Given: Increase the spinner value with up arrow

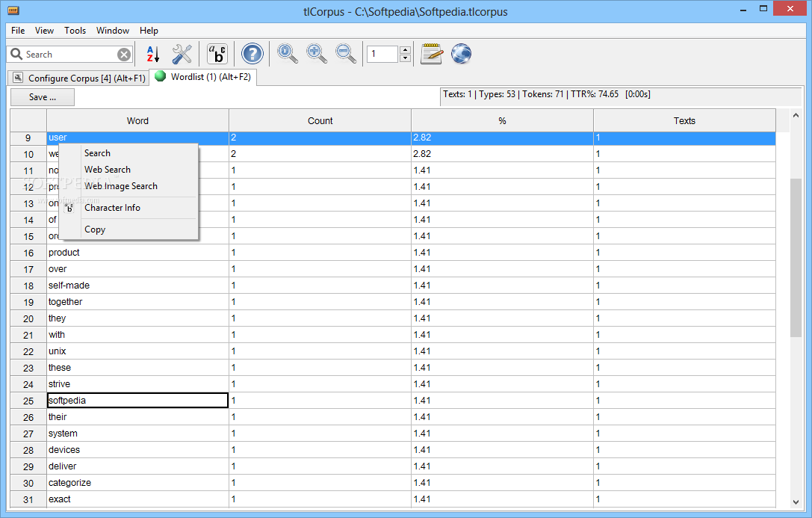Looking at the screenshot, I should click(x=406, y=50).
